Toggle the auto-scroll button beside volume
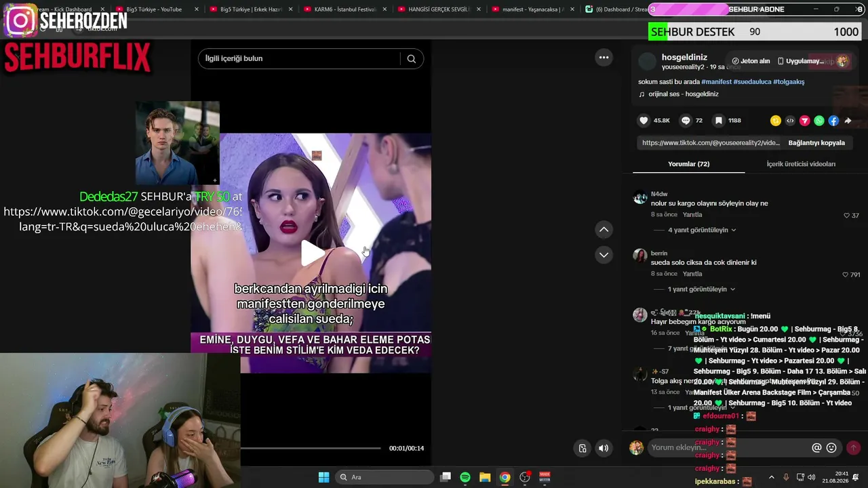This screenshot has width=868, height=488. point(582,448)
